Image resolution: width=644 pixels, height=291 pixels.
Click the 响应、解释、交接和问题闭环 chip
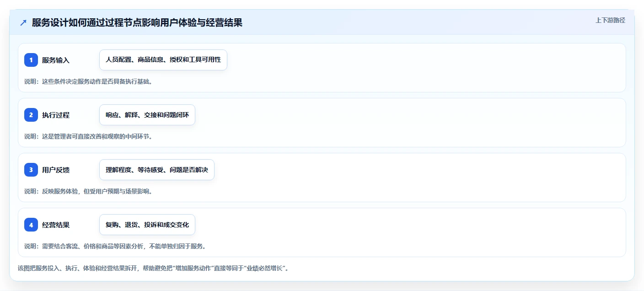147,115
